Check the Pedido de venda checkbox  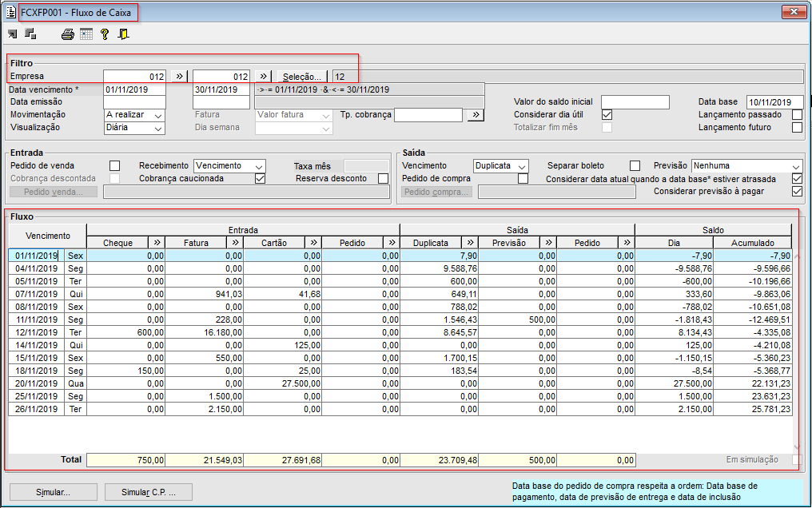pos(114,165)
